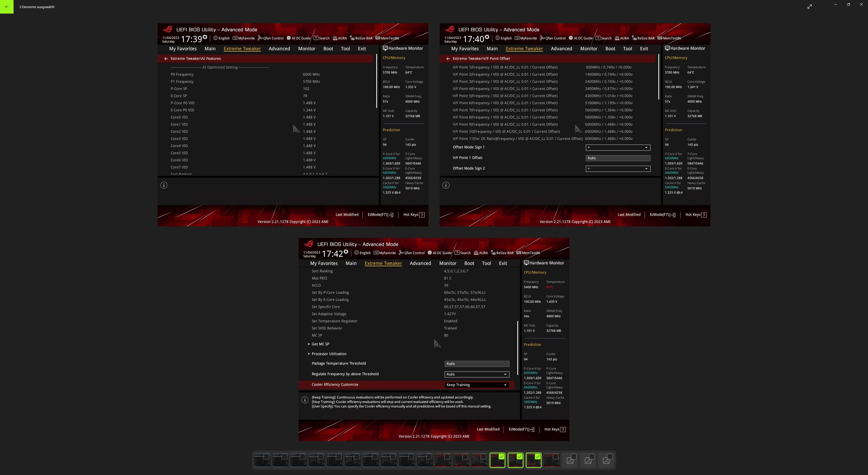
Task: Tick checkbox on red thumbnail after selected ones
Action: (x=556, y=456)
